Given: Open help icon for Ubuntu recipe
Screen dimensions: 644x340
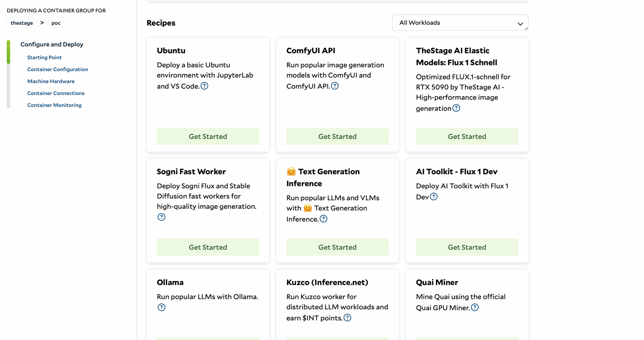Looking at the screenshot, I should point(204,86).
